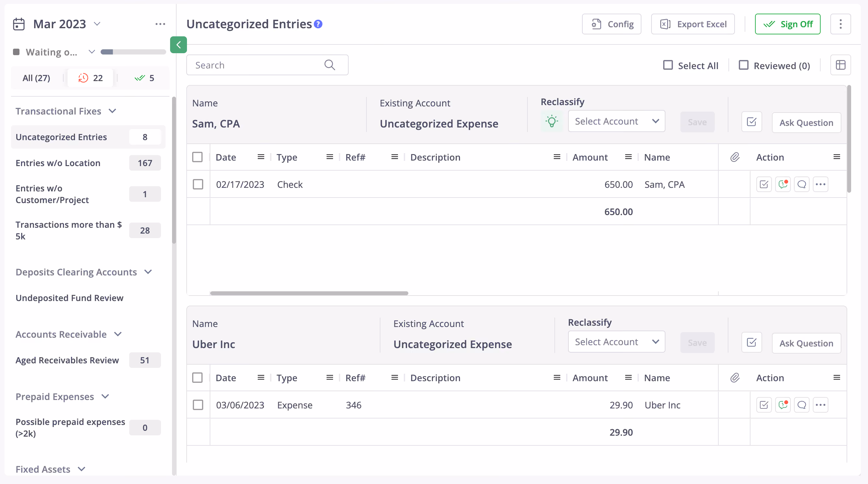Collapse the Transactional Fixes section
The height and width of the screenshot is (484, 868).
[x=113, y=111]
